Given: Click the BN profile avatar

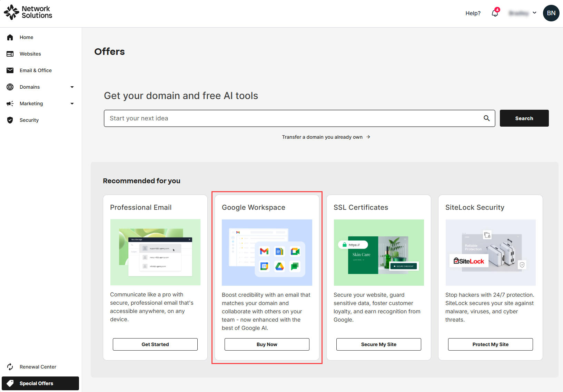Looking at the screenshot, I should [551, 13].
